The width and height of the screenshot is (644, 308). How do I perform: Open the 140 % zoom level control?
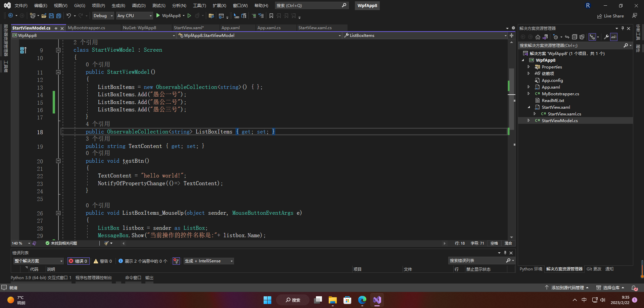pyautogui.click(x=21, y=243)
